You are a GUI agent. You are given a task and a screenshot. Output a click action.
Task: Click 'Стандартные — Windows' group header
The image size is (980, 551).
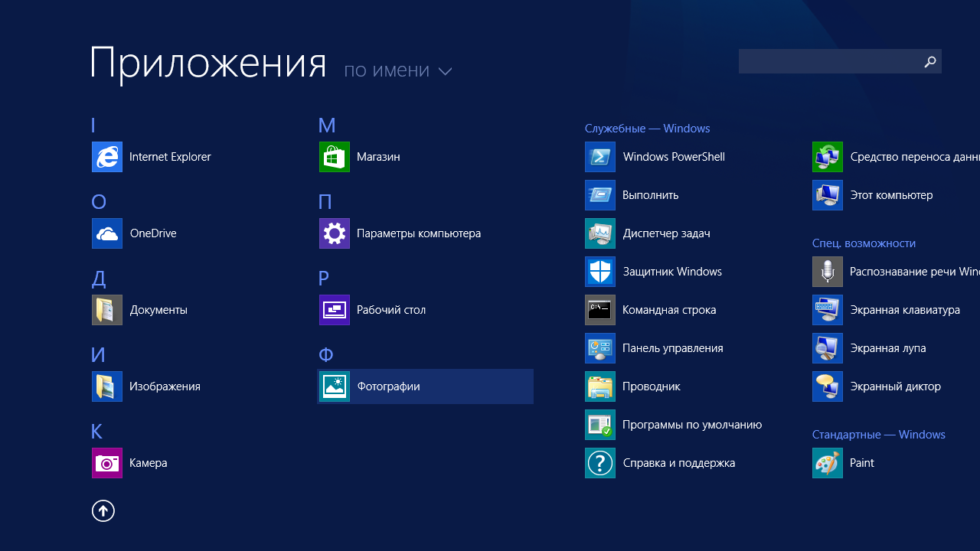point(879,435)
